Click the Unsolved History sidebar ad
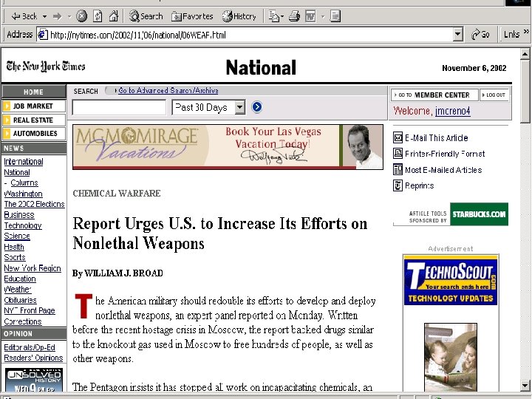 pyautogui.click(x=34, y=380)
